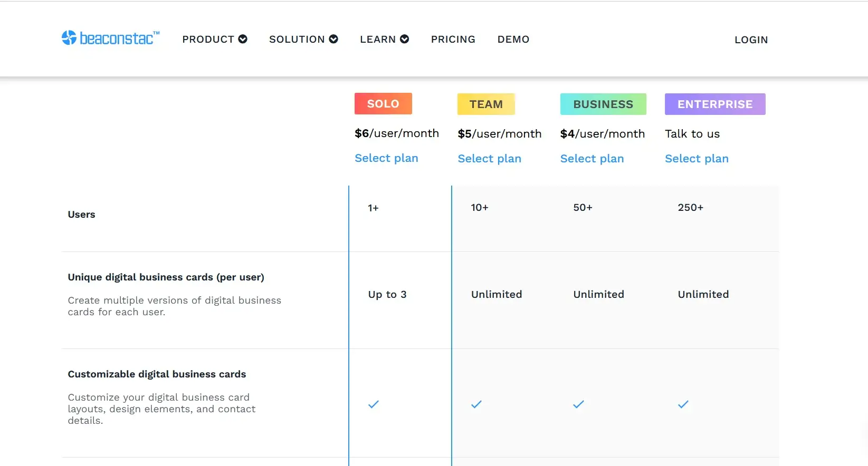Click Business column customizable cards checkmark
Screen dimensions: 868x466
pos(578,404)
